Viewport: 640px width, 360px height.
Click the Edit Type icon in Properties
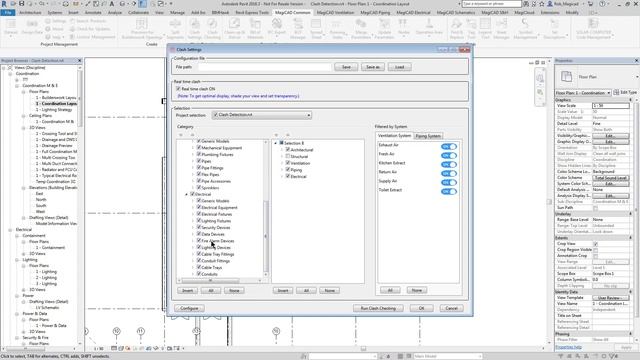coord(625,93)
